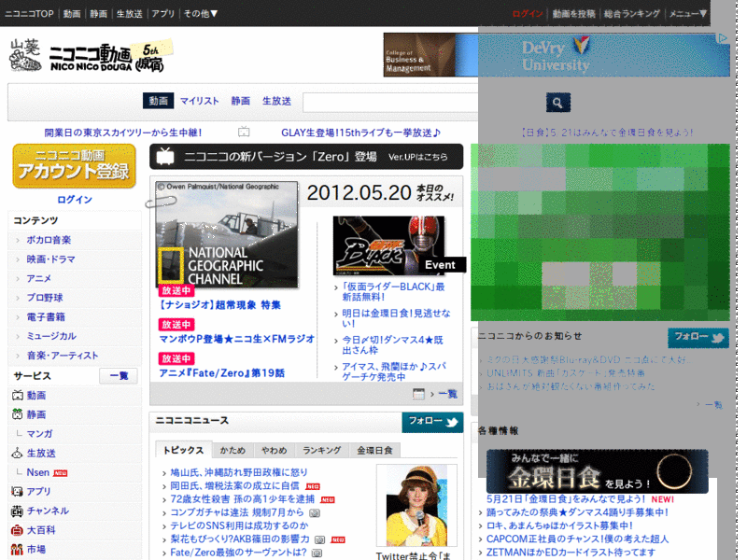The height and width of the screenshot is (560, 747).
Task: Open the その他 dropdown in top bar
Action: 201,14
